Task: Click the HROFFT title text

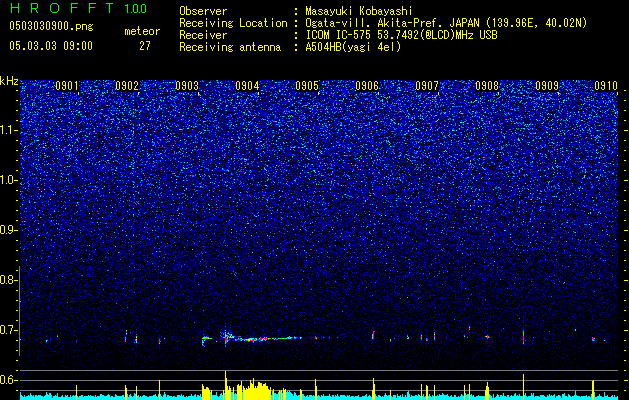Action: 62,8
